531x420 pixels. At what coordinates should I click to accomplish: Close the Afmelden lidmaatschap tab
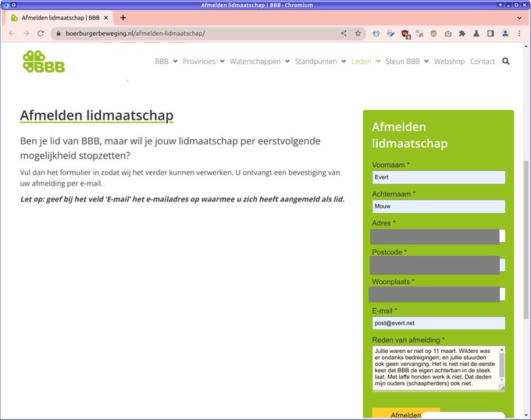coord(106,18)
